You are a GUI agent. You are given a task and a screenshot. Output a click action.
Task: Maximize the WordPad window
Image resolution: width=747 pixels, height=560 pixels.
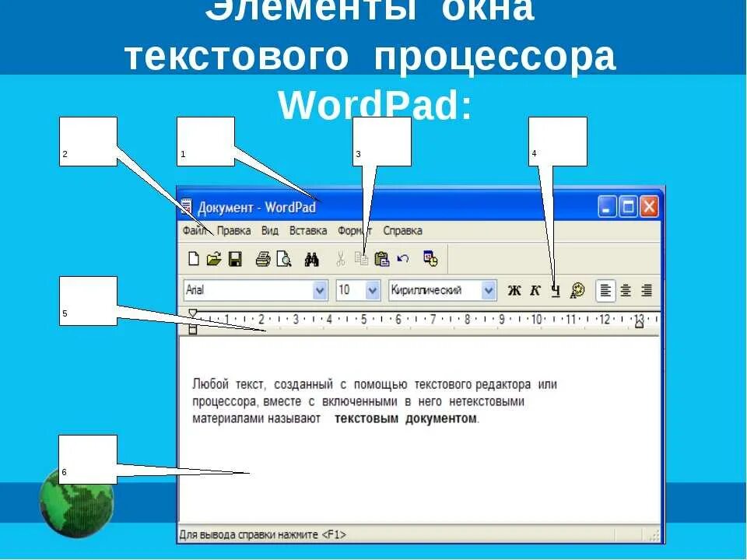[x=629, y=207]
